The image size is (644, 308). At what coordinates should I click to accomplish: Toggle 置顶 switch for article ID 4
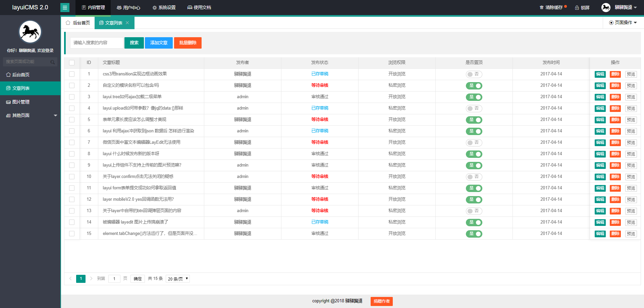tap(474, 109)
